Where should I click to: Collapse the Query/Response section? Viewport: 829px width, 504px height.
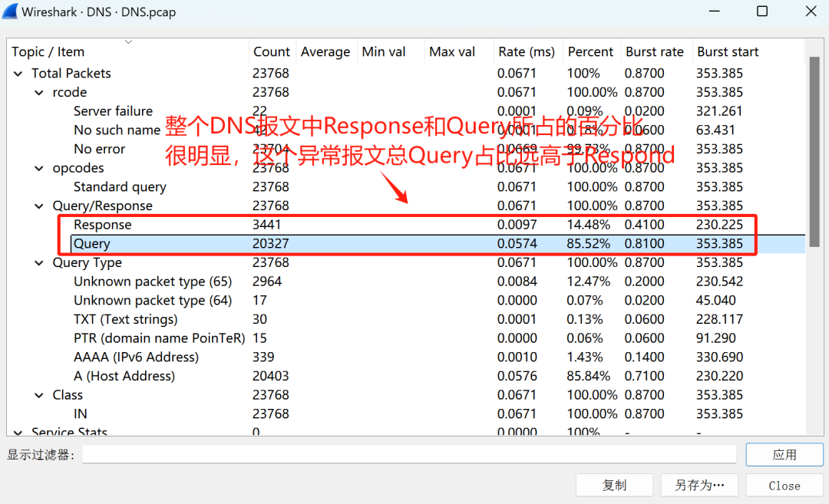[x=39, y=206]
